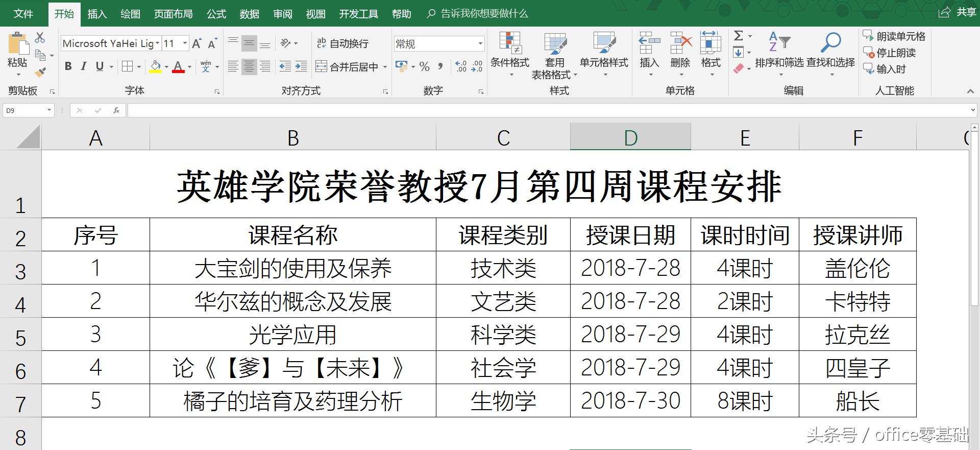The image size is (980, 450).
Task: Collapse the ribbon with the chevron
Action: 970,91
